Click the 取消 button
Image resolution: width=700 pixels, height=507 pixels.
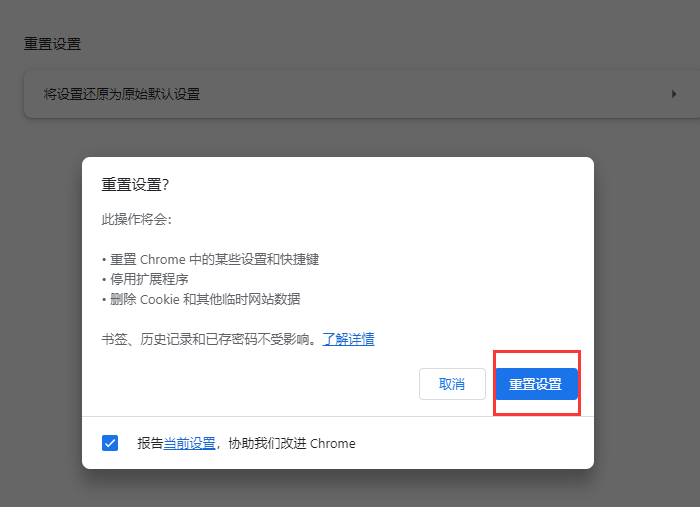452,384
